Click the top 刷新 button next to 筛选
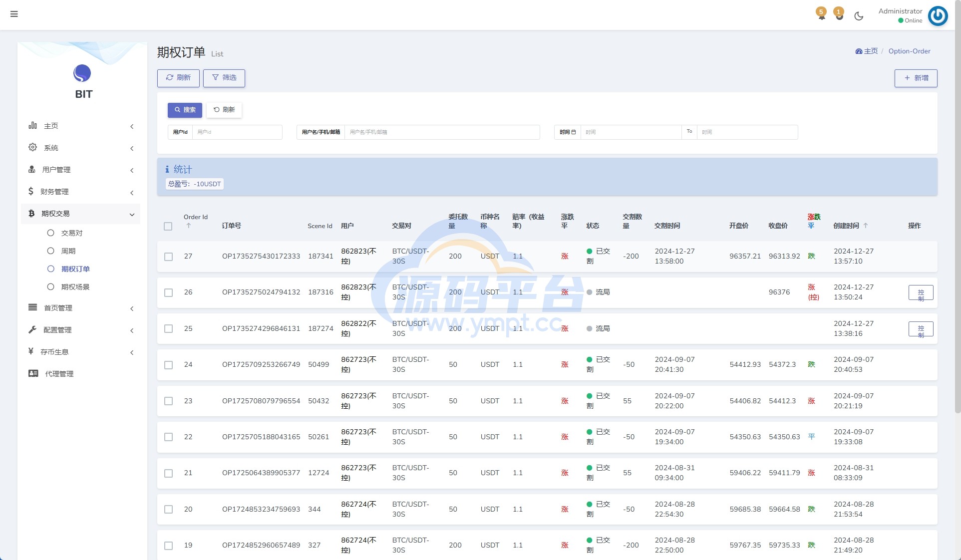 pos(178,78)
